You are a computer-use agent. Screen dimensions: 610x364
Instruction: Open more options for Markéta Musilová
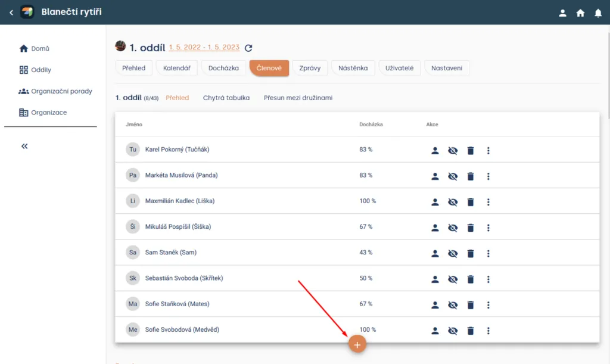click(488, 176)
